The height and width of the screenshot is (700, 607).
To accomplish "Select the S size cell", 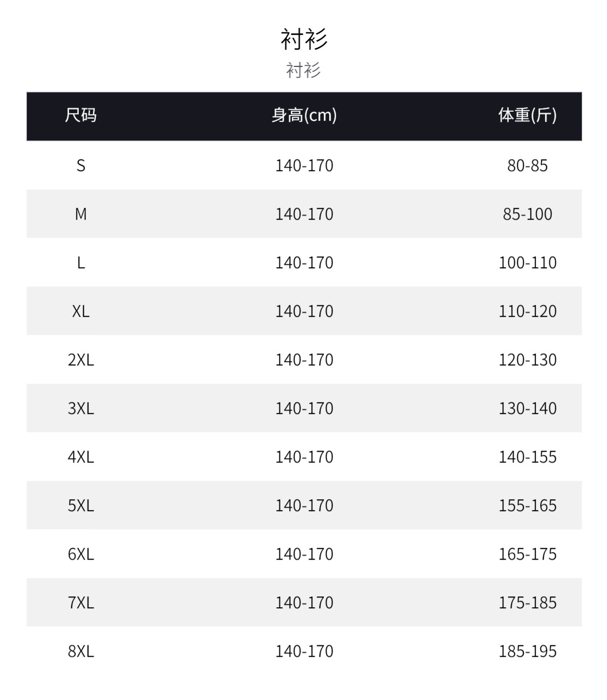I will [x=81, y=165].
